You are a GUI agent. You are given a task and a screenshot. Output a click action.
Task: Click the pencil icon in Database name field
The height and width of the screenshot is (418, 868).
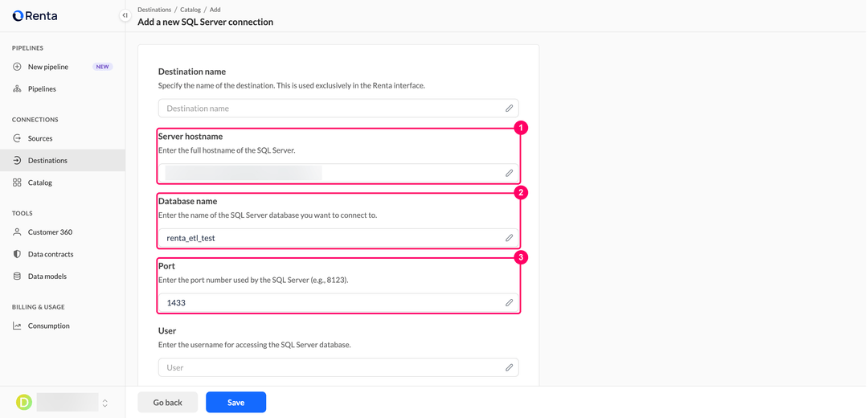pos(510,238)
